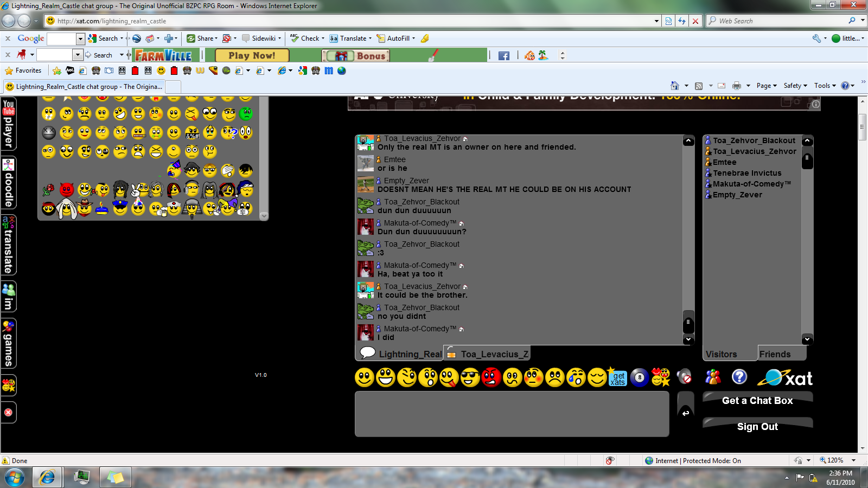Open the Favorites button

(x=23, y=70)
